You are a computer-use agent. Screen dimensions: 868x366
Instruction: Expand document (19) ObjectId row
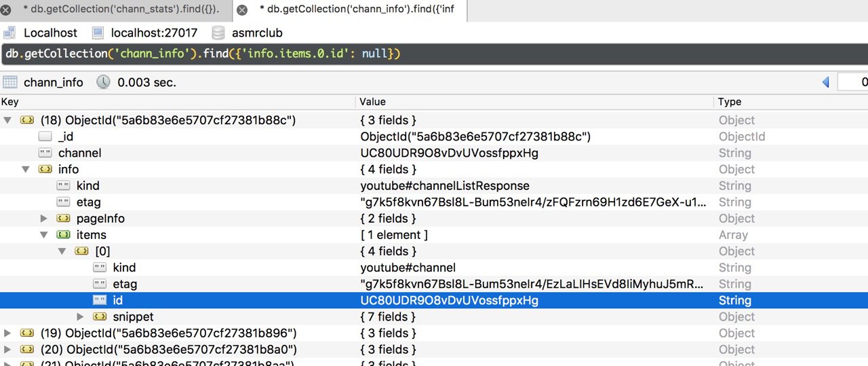(8, 333)
